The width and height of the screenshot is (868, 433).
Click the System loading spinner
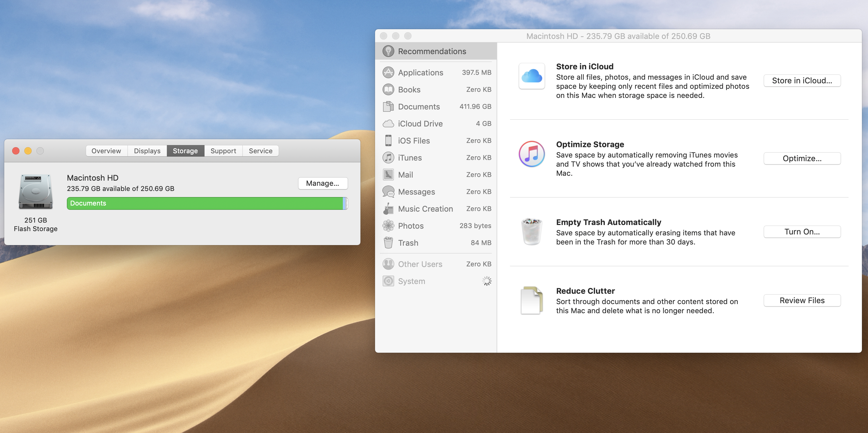(487, 281)
